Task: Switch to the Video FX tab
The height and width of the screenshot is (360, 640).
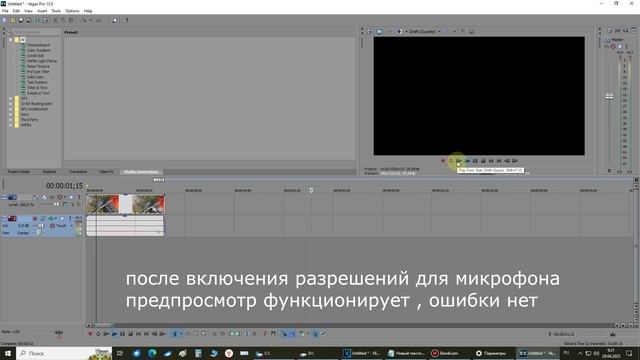Action: [x=106, y=172]
